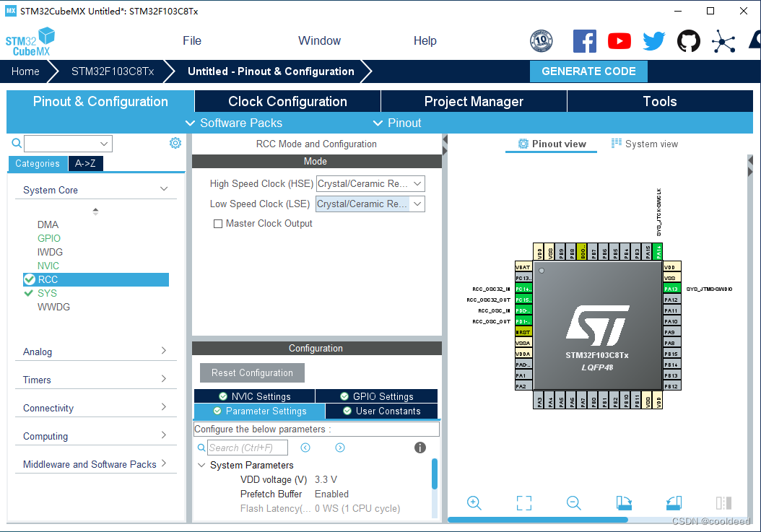The image size is (761, 532).
Task: Switch to A->Z sorting tab
Action: [85, 164]
